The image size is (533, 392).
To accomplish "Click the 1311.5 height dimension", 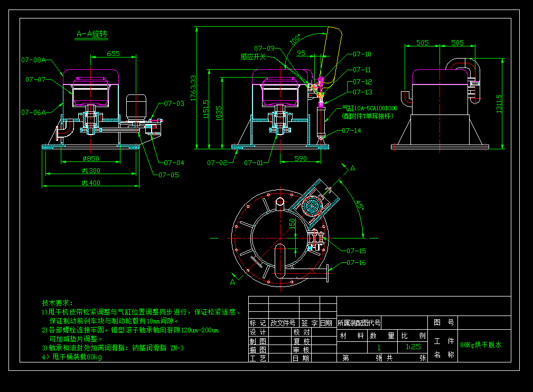I will [499, 104].
